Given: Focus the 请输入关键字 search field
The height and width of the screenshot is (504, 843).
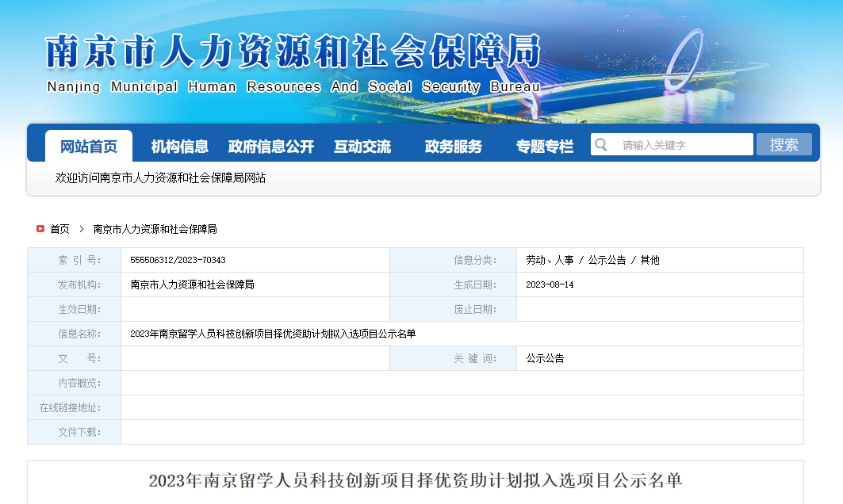Looking at the screenshot, I should (682, 145).
